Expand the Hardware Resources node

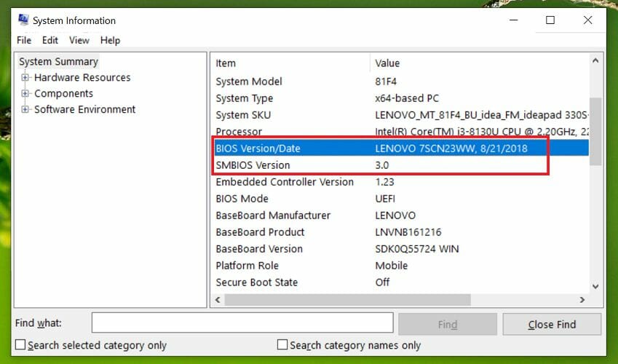click(25, 77)
